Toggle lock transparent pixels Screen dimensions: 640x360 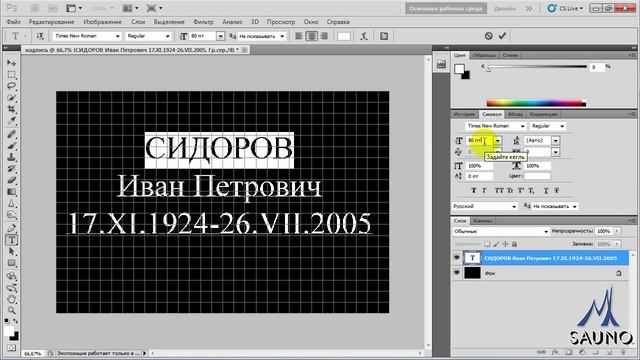pos(487,244)
